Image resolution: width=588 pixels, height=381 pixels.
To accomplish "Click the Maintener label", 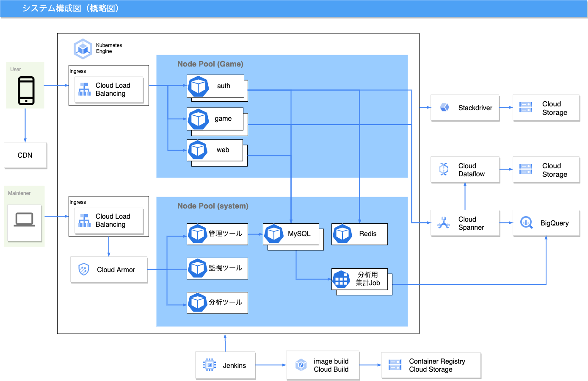I will [x=19, y=193].
